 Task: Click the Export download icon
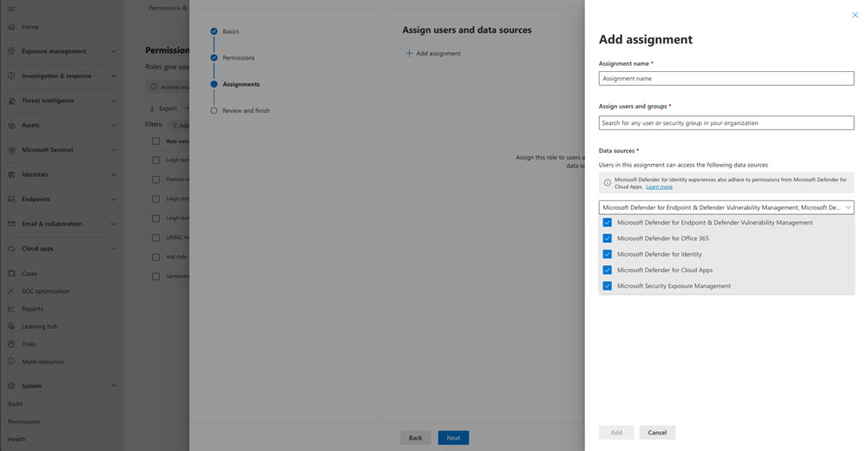[152, 108]
